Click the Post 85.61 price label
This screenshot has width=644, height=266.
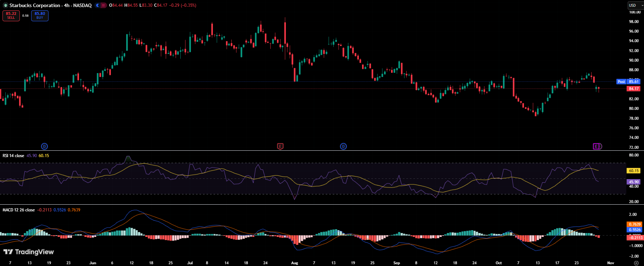(628, 82)
